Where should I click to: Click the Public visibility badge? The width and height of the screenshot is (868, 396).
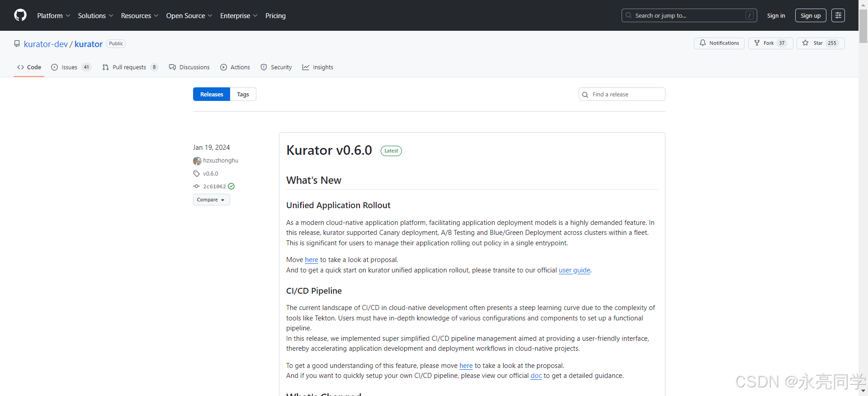tap(116, 43)
